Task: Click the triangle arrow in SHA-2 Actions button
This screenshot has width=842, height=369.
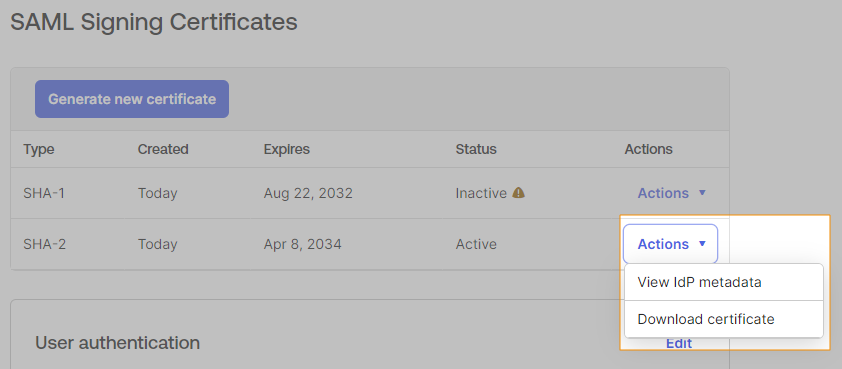Action: (702, 244)
